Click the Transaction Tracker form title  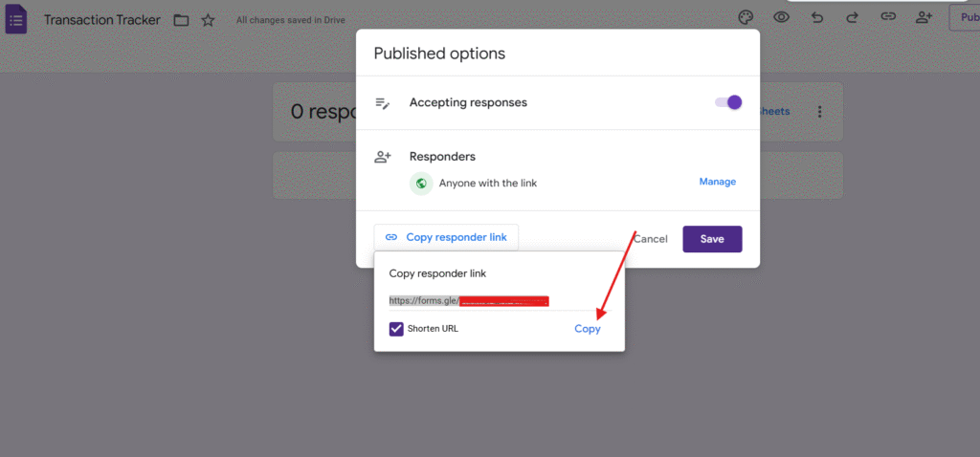click(x=101, y=20)
